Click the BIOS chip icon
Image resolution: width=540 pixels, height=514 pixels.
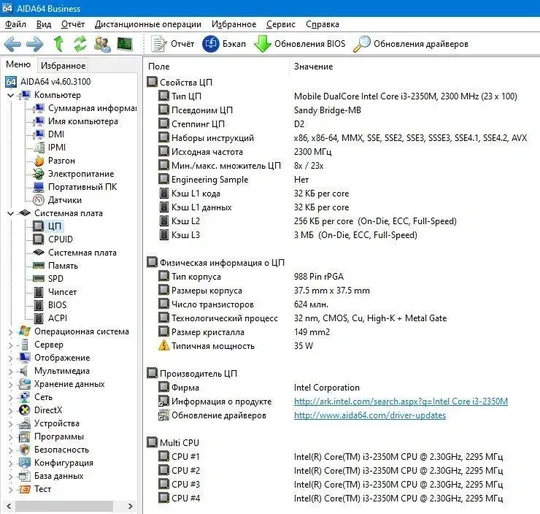[x=39, y=305]
